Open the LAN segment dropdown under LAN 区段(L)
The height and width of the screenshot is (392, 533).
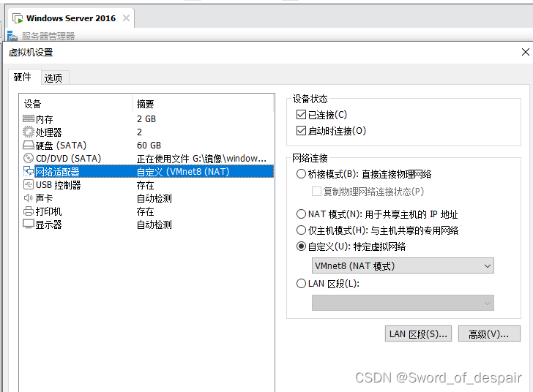[403, 303]
